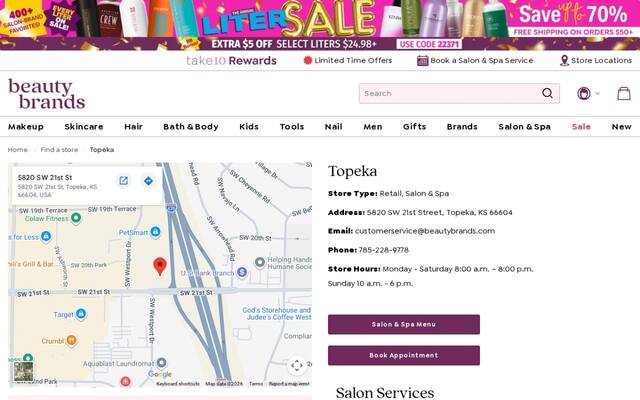Click the God's Storehouse map label

pos(277,313)
